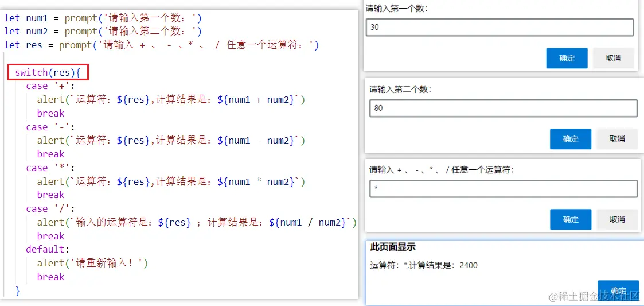
Task: Click the case '/': code line
Action: [50, 209]
